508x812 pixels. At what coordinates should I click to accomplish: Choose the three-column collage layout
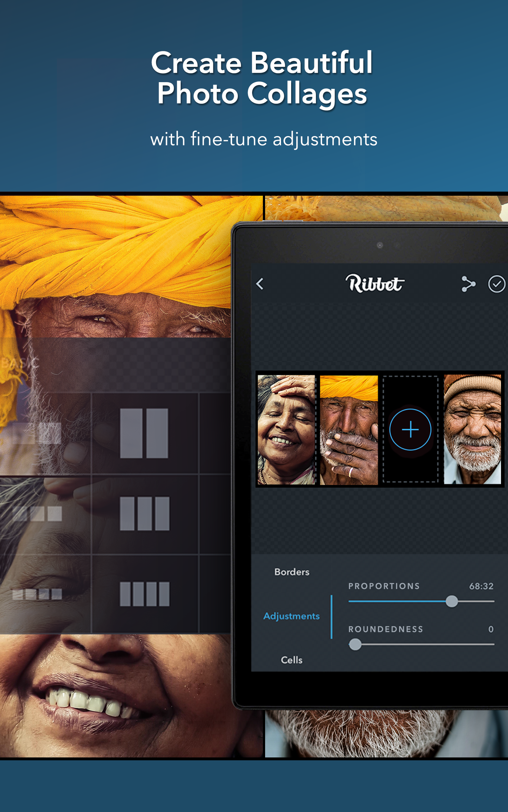click(x=144, y=514)
